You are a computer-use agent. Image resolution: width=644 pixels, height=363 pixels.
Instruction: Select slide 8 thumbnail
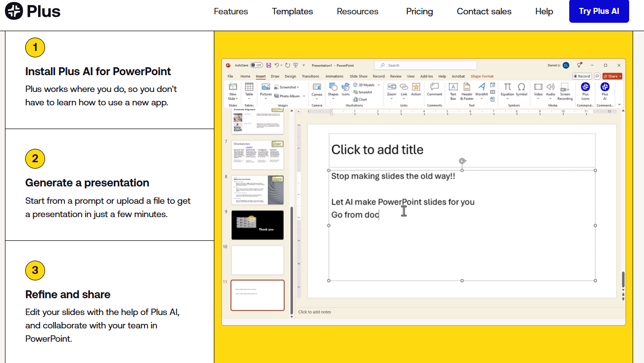[x=257, y=190]
